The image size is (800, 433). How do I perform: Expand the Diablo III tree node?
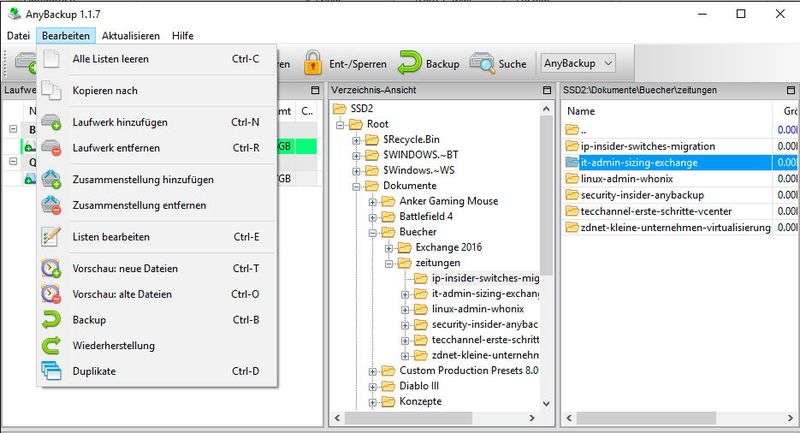click(x=373, y=386)
